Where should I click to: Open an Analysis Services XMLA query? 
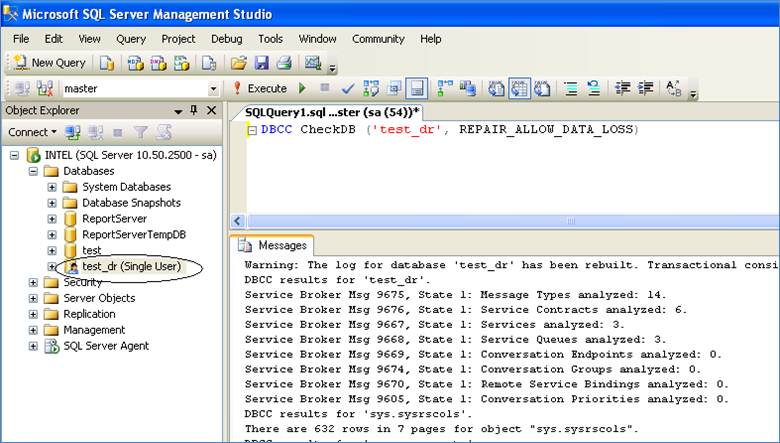coord(181,63)
